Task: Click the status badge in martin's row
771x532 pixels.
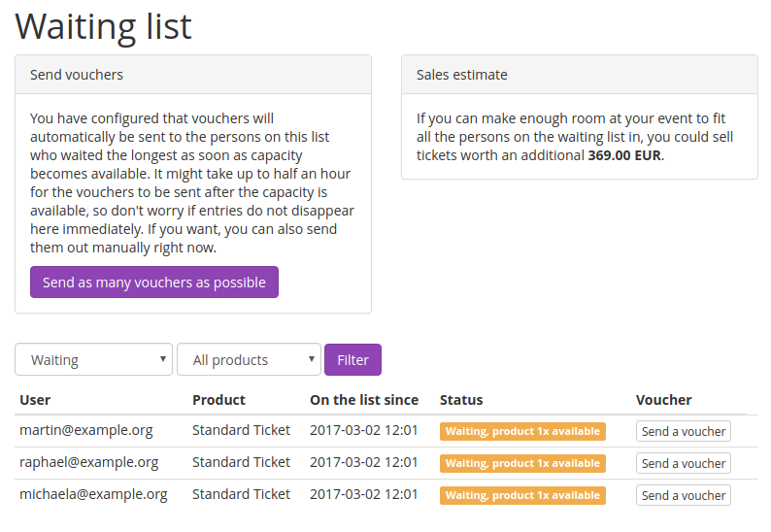Action: pos(522,432)
